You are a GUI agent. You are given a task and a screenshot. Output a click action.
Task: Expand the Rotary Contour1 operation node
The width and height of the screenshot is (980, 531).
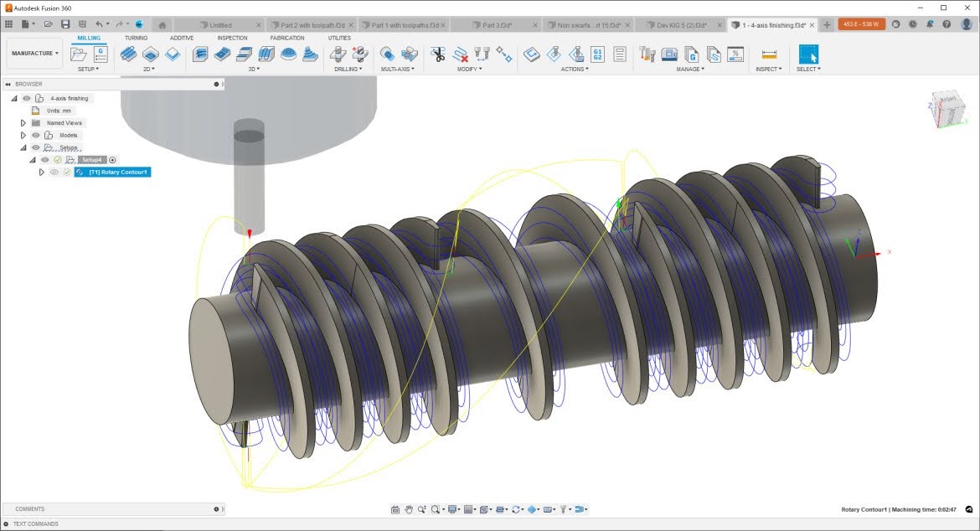41,172
